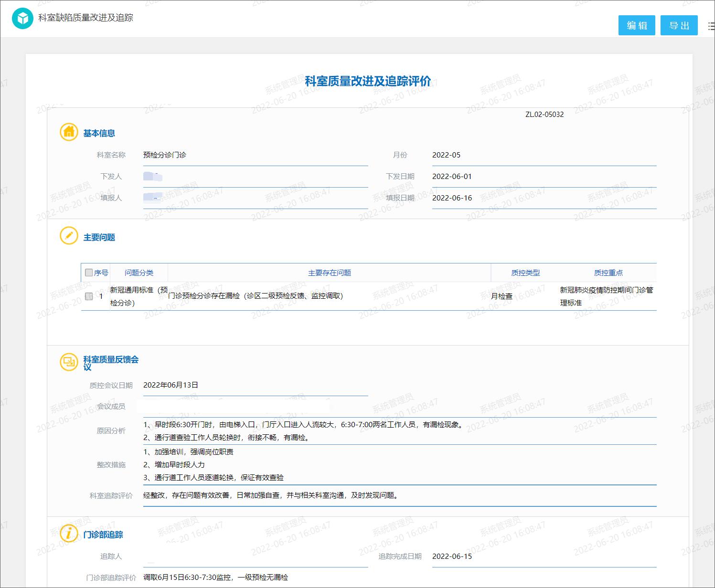715x588 pixels.
Task: Click the 科室名称 field showing 预检分诊门诊
Action: 255,155
